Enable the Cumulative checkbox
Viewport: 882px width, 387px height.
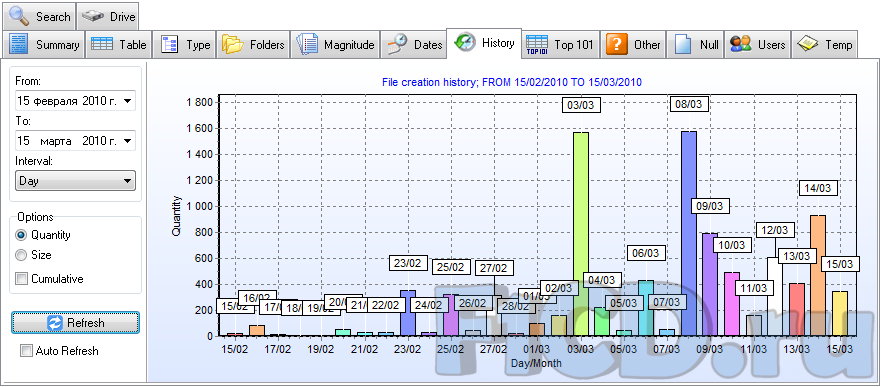pos(22,278)
